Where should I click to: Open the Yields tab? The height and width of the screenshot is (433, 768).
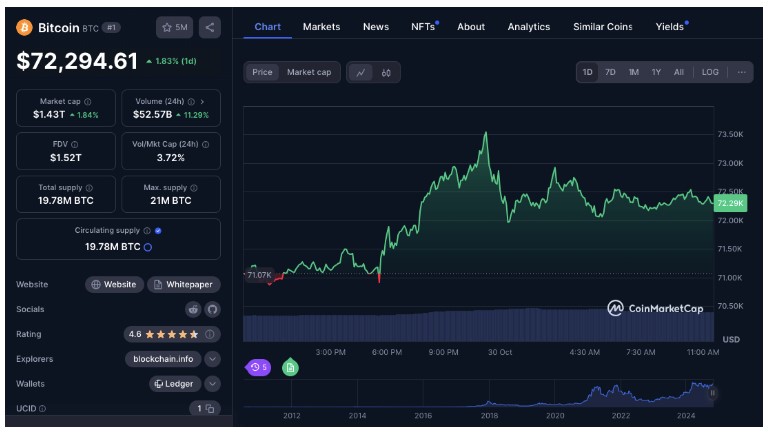671,27
